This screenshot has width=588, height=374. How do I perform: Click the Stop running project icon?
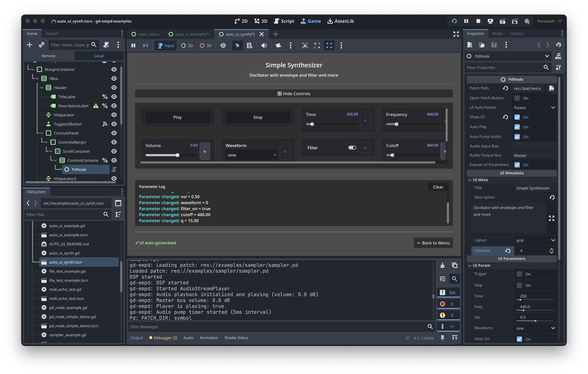478,21
